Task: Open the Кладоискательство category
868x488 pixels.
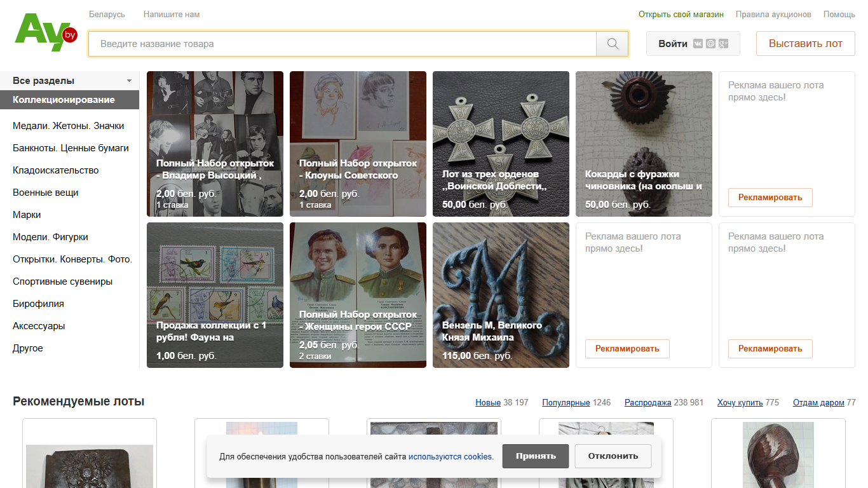Action: (x=56, y=170)
